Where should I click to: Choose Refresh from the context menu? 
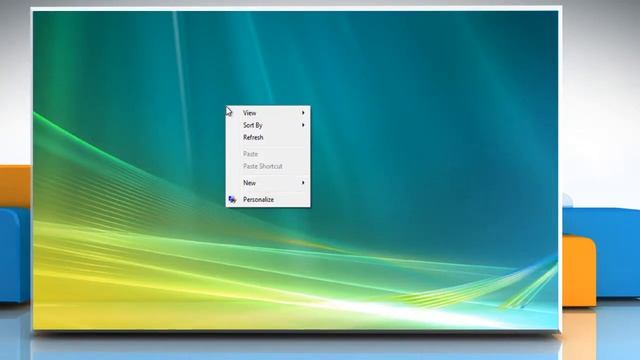(x=268, y=137)
